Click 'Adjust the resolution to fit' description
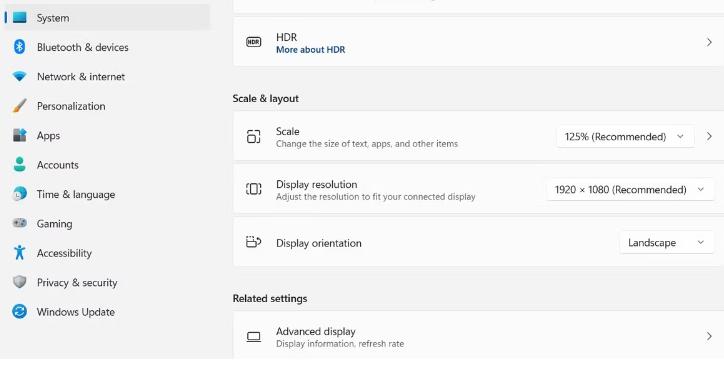The width and height of the screenshot is (724, 373). click(x=375, y=197)
